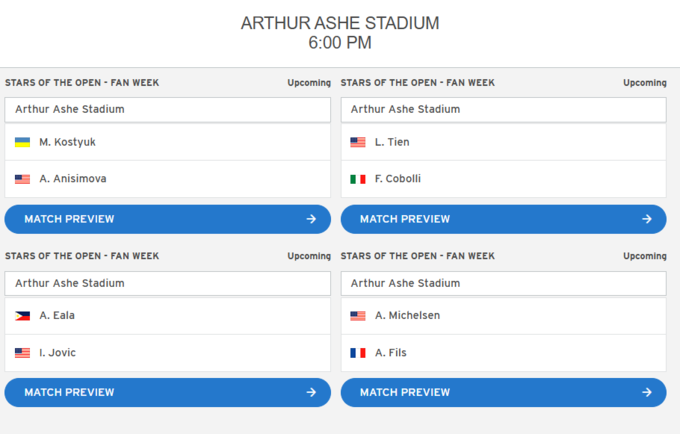The image size is (680, 434).
Task: Click the US flag beside L. Tien
Action: coord(358,142)
